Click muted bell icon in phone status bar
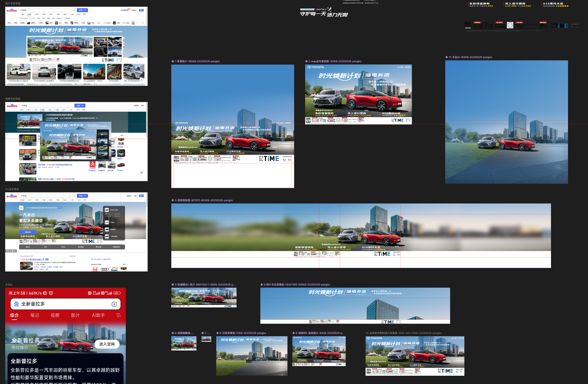Viewport: 588px width, 384px height. coord(45,293)
